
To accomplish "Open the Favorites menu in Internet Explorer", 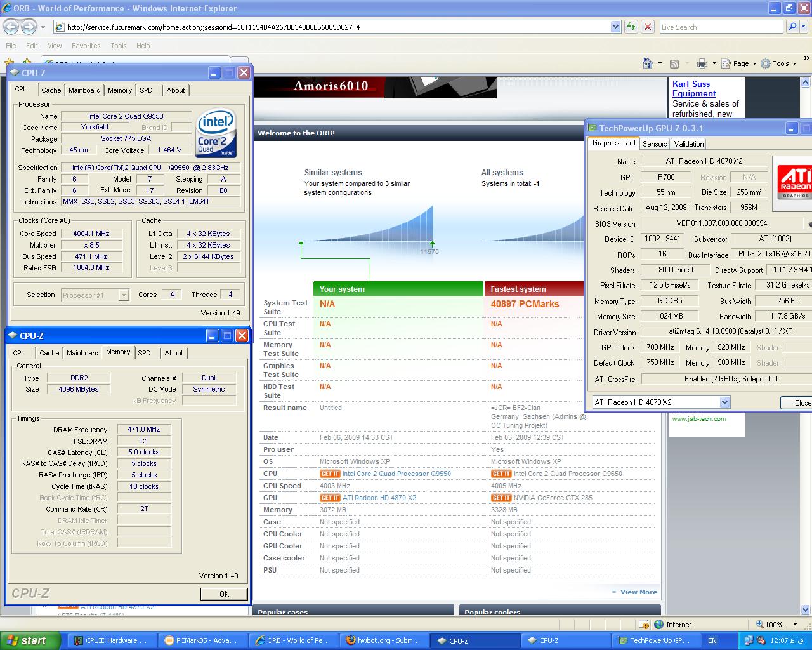I will pyautogui.click(x=86, y=46).
